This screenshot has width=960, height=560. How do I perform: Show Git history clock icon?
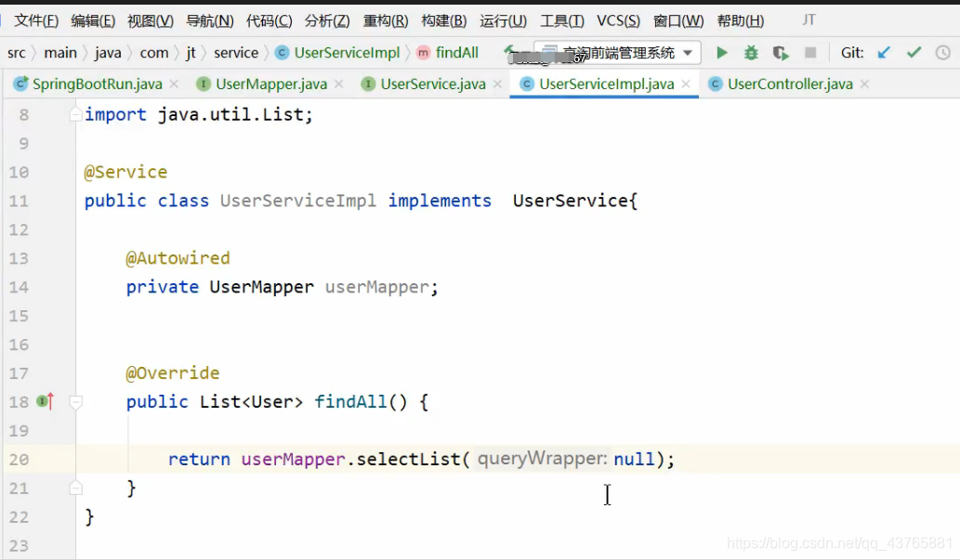pos(943,53)
